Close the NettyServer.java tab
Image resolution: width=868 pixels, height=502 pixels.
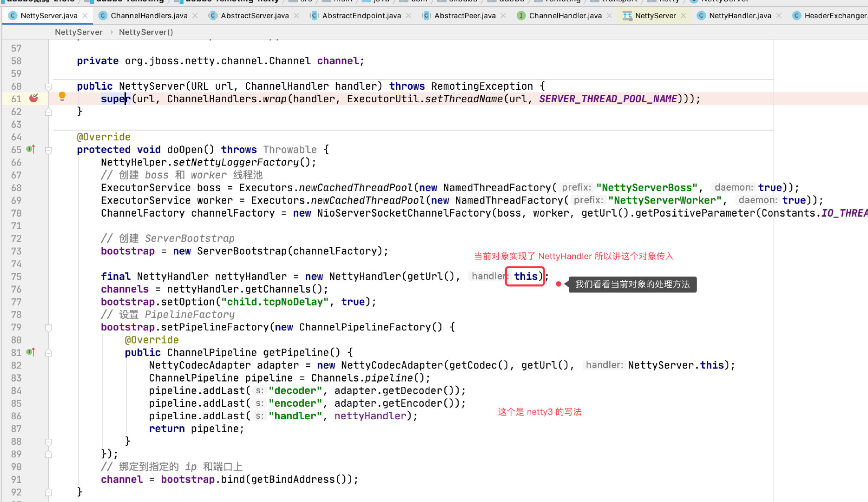pyautogui.click(x=85, y=15)
